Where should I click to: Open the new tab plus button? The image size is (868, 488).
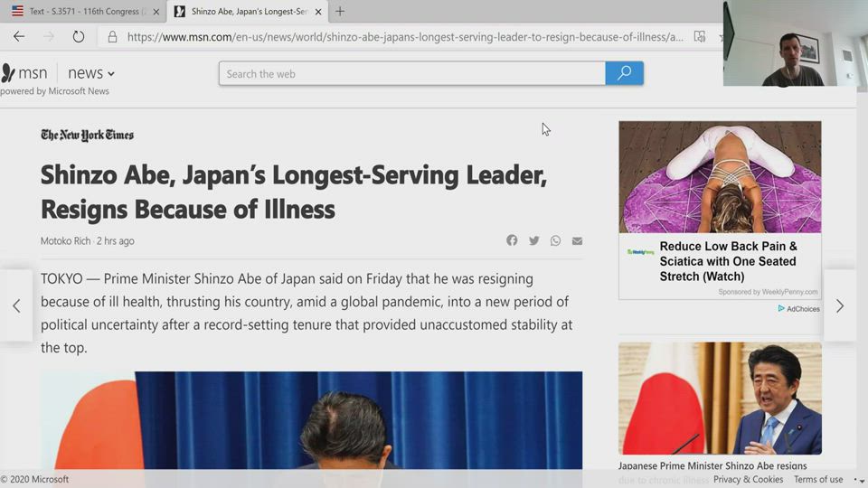(340, 12)
